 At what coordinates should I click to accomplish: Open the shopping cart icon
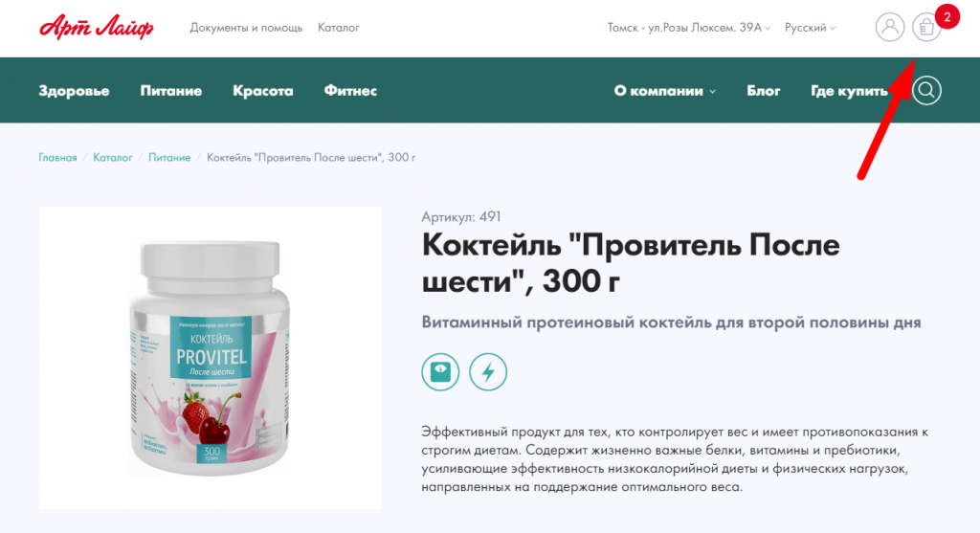pos(926,28)
